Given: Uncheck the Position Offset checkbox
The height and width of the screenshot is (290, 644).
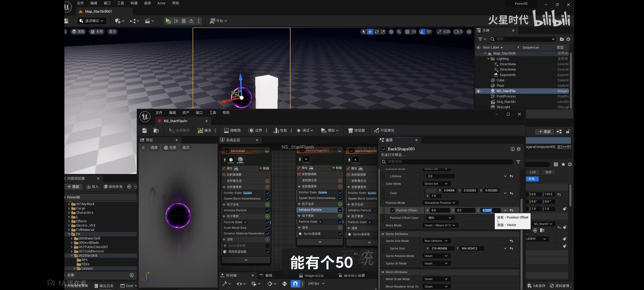Looking at the screenshot, I should [x=392, y=210].
